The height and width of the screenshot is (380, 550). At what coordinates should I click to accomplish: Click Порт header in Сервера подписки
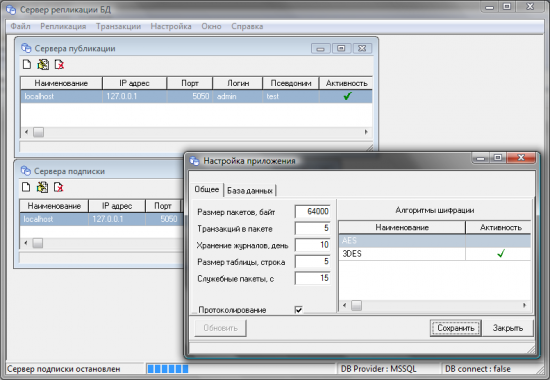[x=163, y=206]
